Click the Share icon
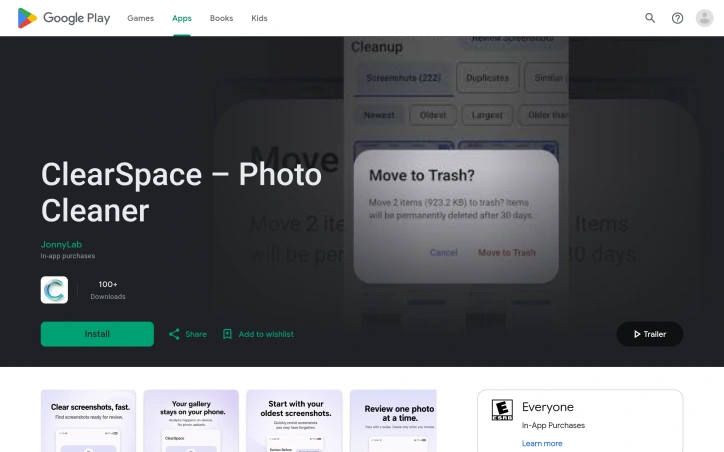This screenshot has width=724, height=452. [174, 334]
